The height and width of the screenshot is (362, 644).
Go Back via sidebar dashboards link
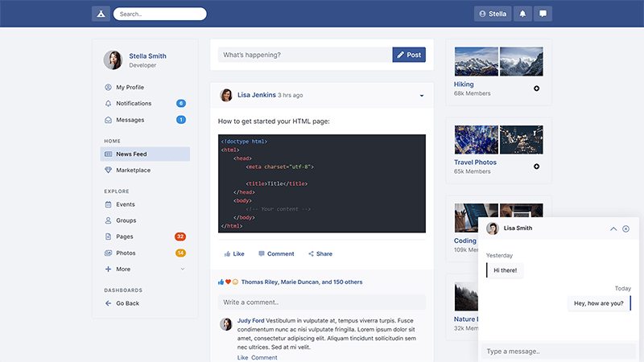point(126,303)
